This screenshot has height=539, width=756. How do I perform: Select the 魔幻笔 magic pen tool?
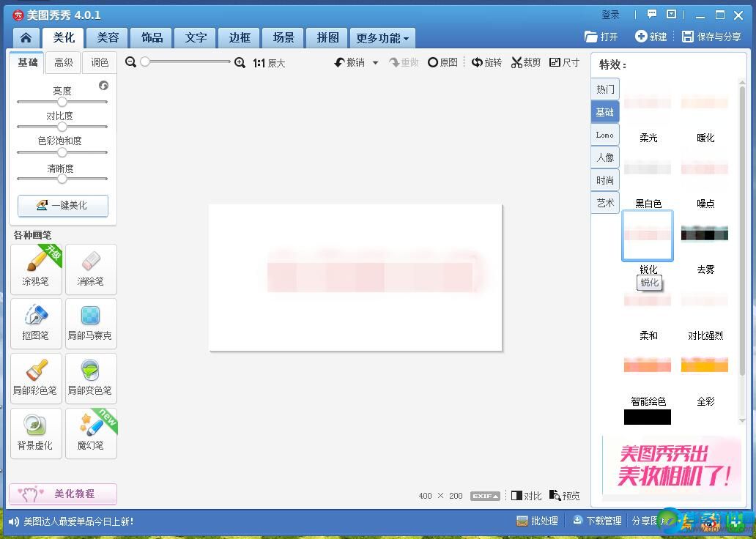(91, 434)
